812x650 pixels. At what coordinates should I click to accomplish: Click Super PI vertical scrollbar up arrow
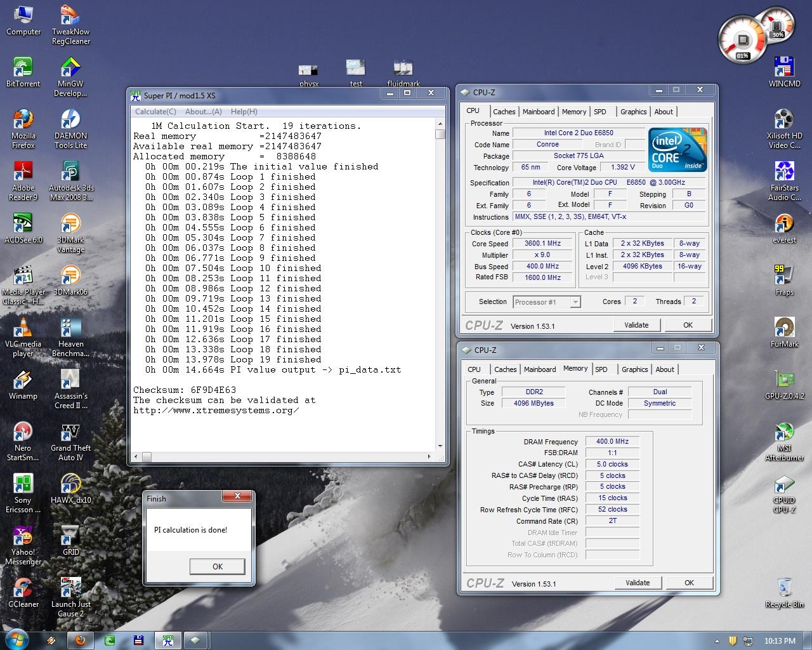pyautogui.click(x=440, y=124)
